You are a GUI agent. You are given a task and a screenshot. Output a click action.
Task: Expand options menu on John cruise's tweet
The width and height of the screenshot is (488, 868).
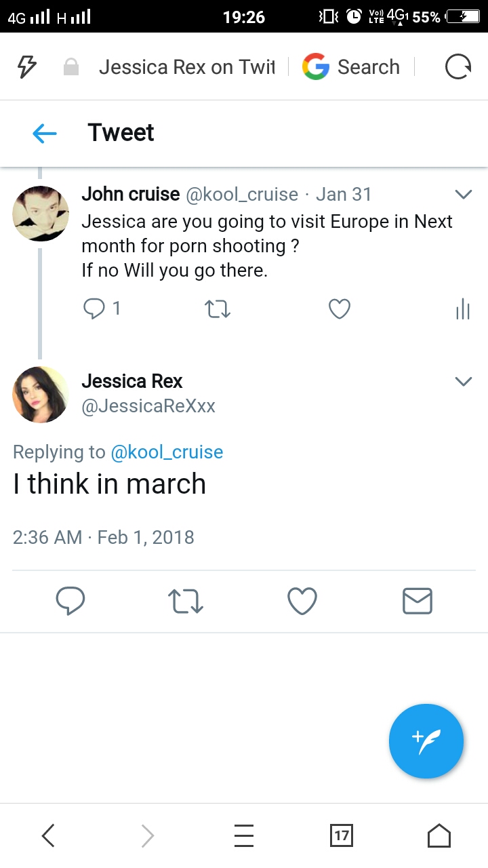(x=463, y=195)
